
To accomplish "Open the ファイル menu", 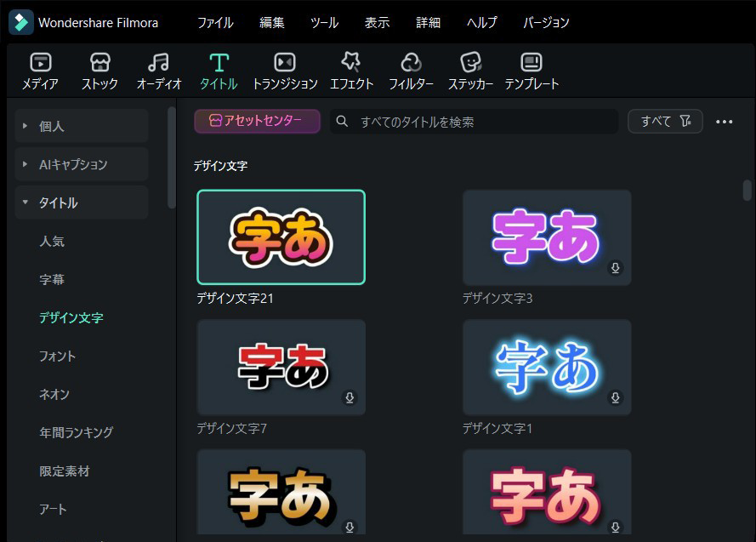I will coord(214,23).
